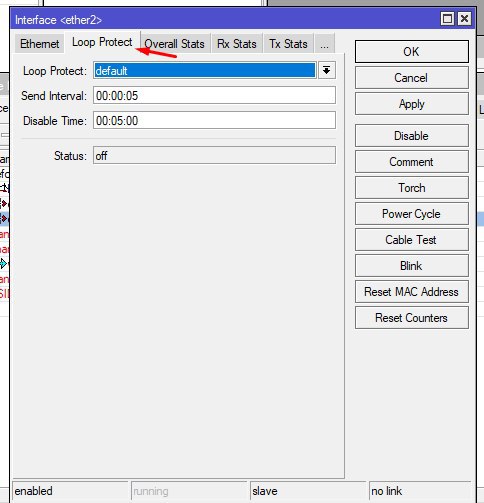Expand the Loop Protect dropdown arrow
Image resolution: width=484 pixels, height=503 pixels.
(327, 70)
